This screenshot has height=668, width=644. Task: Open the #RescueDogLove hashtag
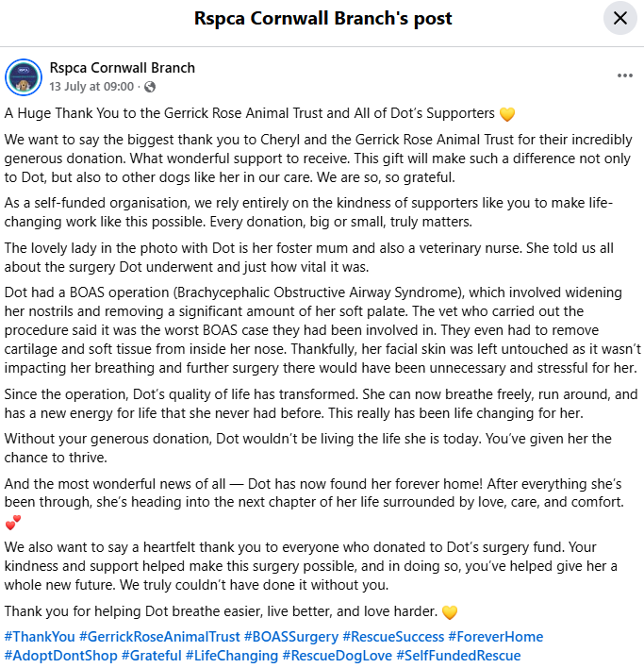(338, 655)
